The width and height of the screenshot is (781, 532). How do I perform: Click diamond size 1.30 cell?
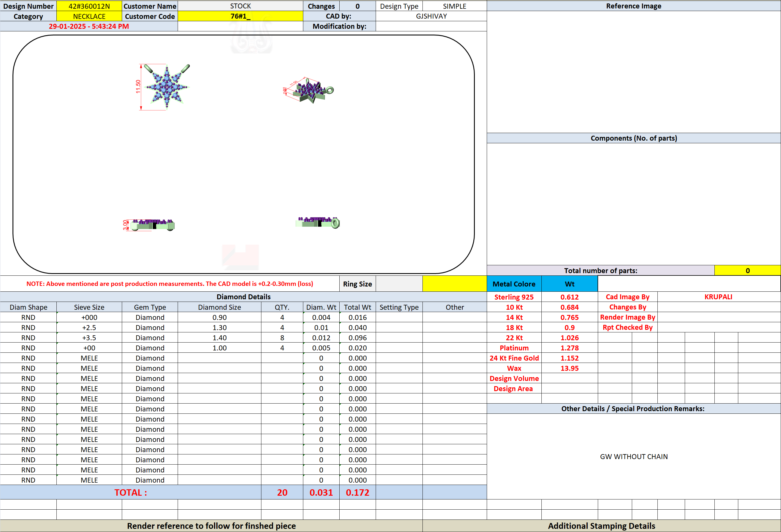[x=220, y=327]
